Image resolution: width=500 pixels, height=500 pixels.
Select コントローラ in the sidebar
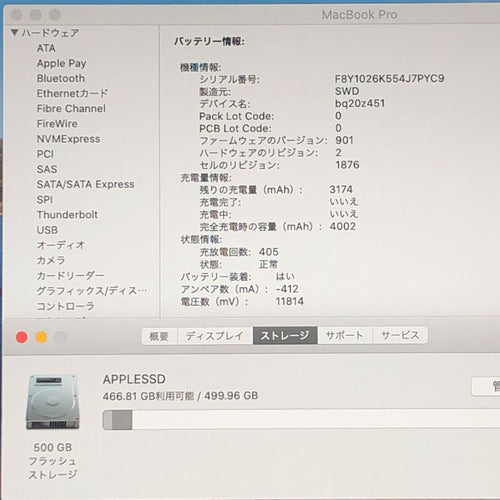[66, 306]
